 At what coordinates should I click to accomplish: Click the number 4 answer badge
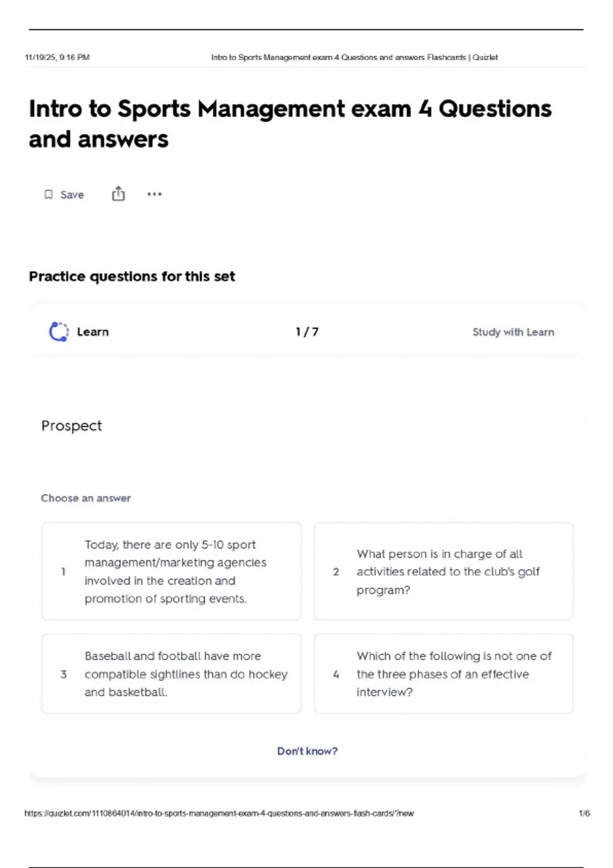pos(336,674)
